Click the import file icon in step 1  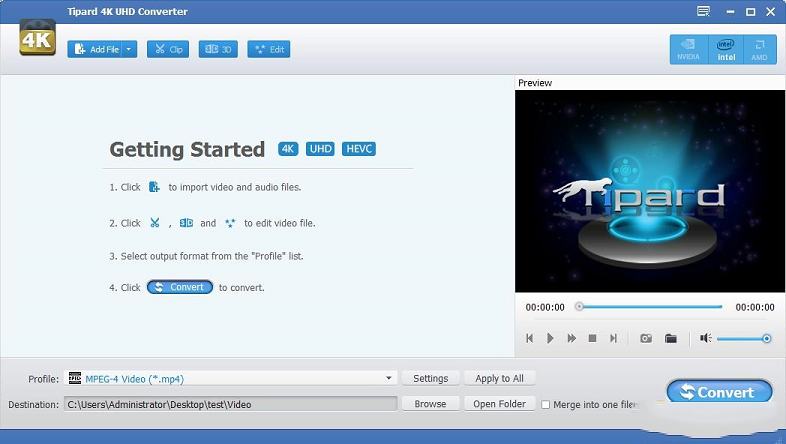pyautogui.click(x=154, y=187)
